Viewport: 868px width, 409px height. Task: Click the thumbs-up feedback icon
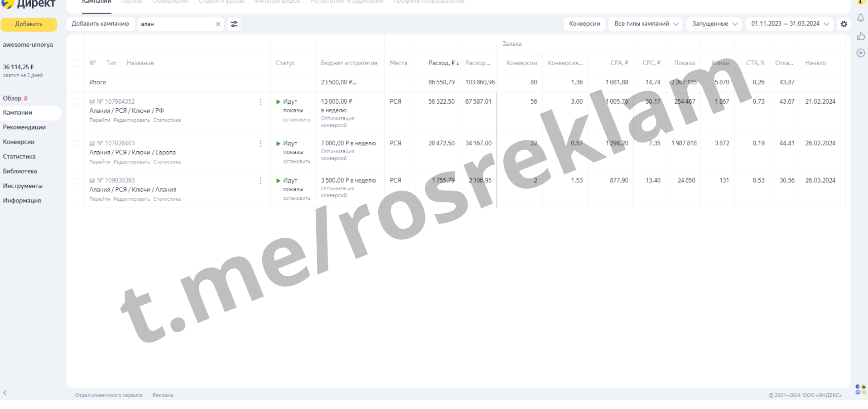tap(860, 36)
